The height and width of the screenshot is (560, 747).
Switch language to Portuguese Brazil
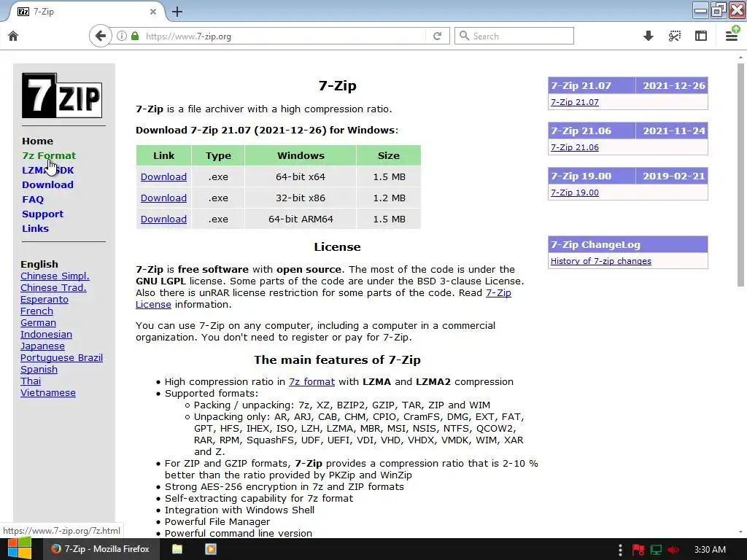[61, 357]
